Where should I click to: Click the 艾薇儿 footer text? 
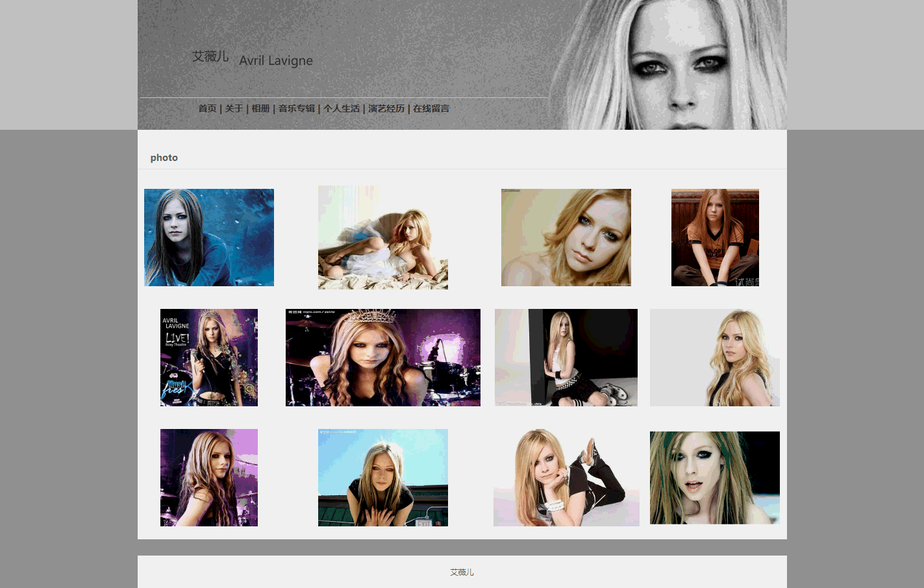point(462,572)
